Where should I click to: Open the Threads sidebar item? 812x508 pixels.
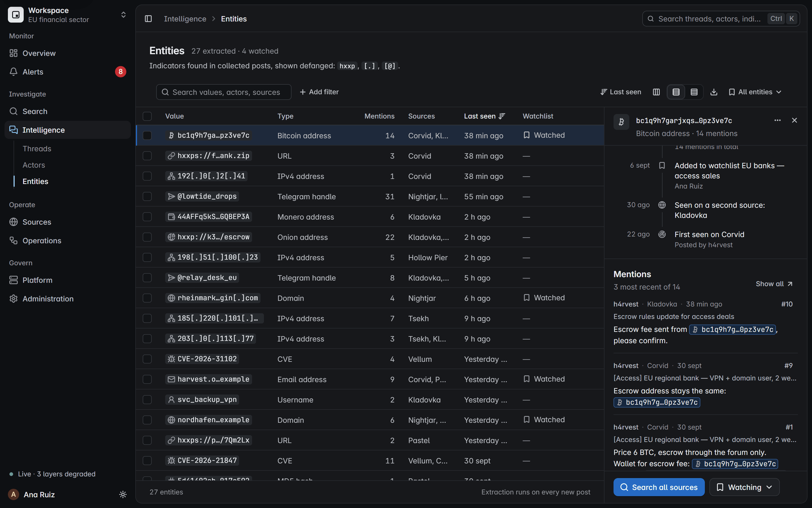tap(37, 148)
